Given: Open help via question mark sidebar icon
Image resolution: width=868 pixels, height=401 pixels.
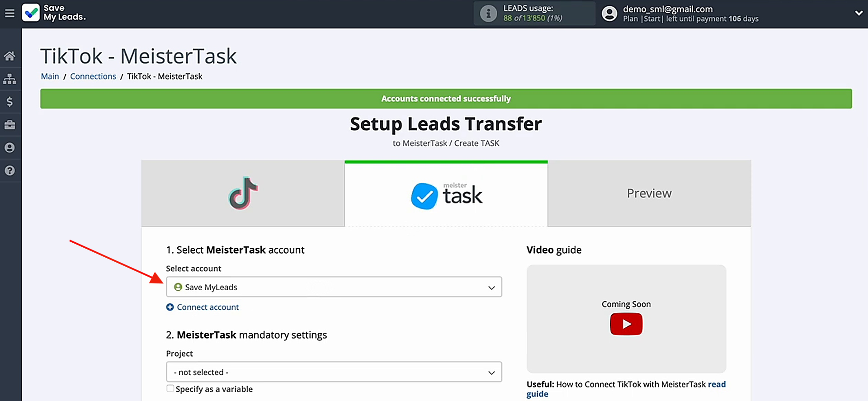Looking at the screenshot, I should coord(9,170).
